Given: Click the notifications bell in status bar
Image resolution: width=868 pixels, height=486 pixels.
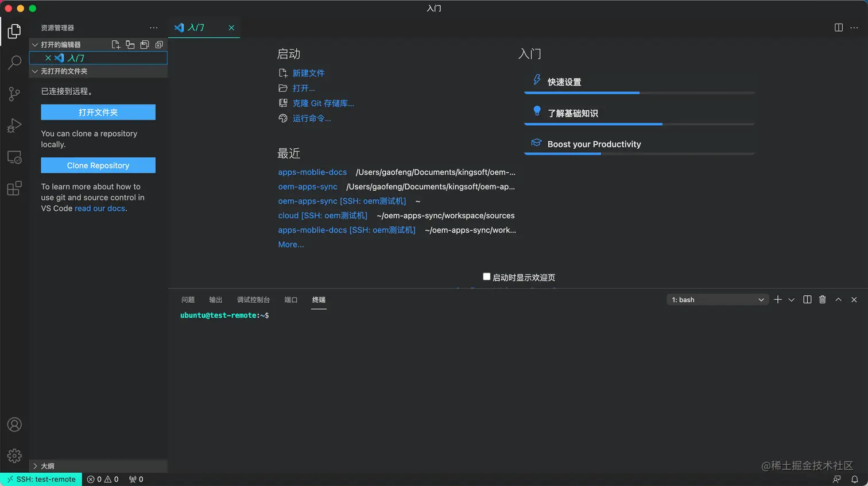Looking at the screenshot, I should (855, 479).
